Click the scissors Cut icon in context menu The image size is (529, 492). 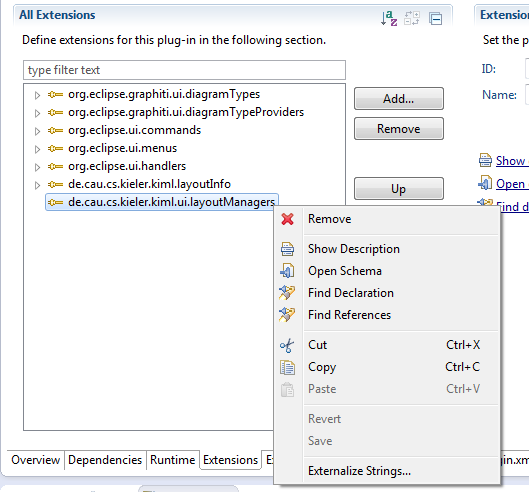(287, 346)
